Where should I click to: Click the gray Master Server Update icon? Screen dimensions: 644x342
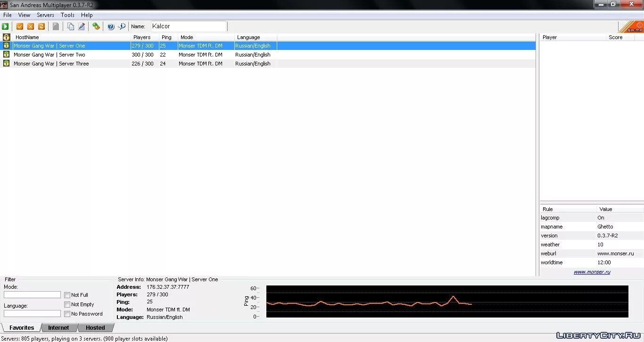click(56, 26)
